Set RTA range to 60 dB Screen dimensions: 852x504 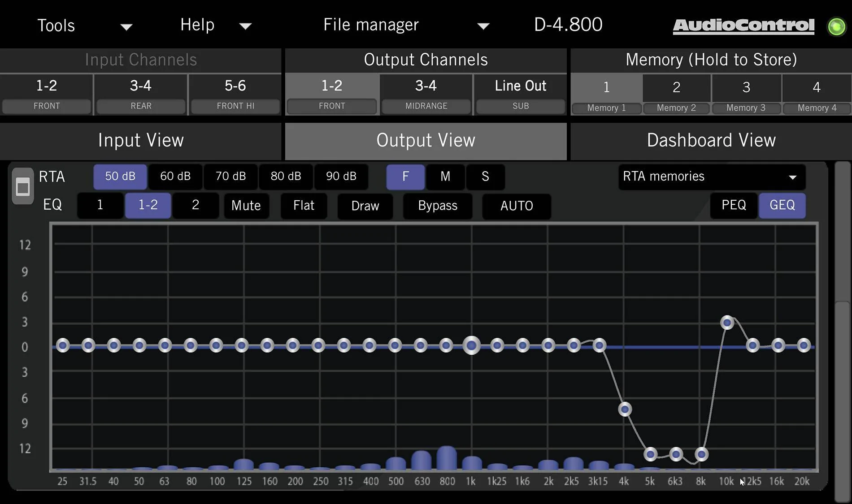pos(175,177)
